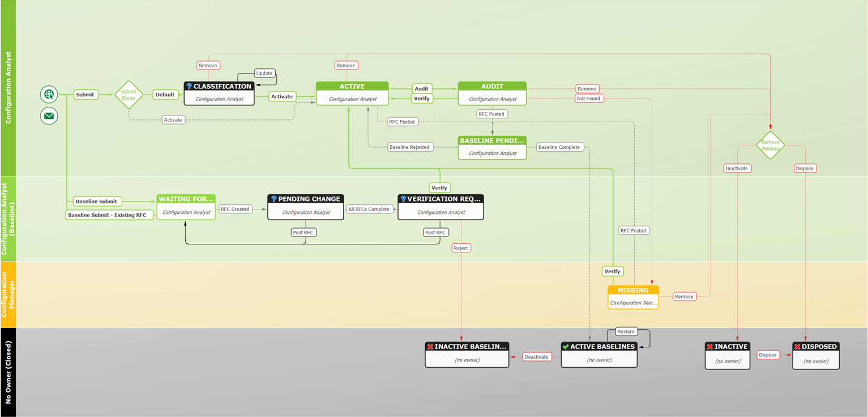This screenshot has width=868, height=417.
Task: Click the Not Found transition label
Action: pyautogui.click(x=589, y=98)
